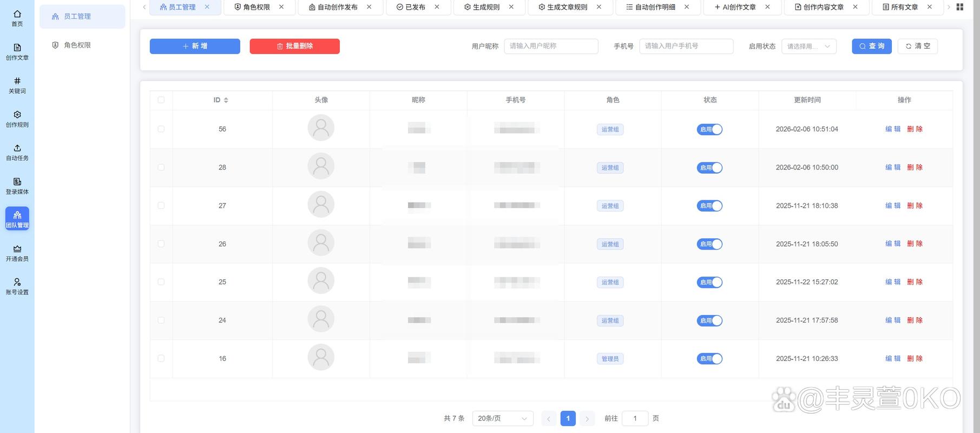Viewport: 980px width, 433px height.
Task: Focus the 手机号 input field
Action: coord(686,47)
